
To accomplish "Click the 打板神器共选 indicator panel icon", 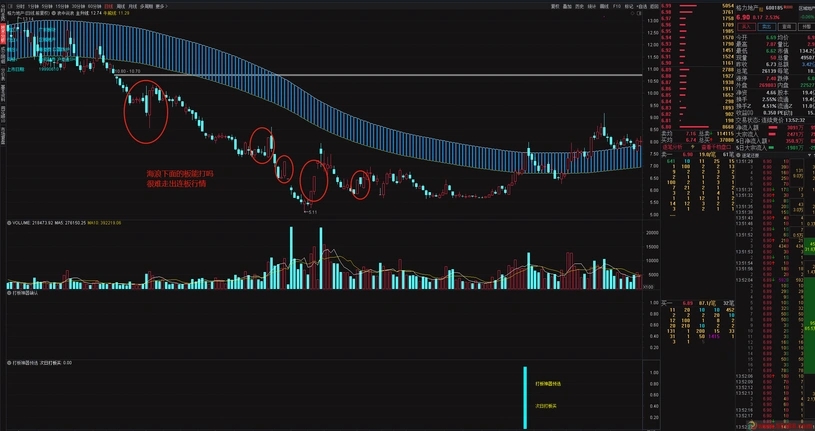I will (x=9, y=362).
